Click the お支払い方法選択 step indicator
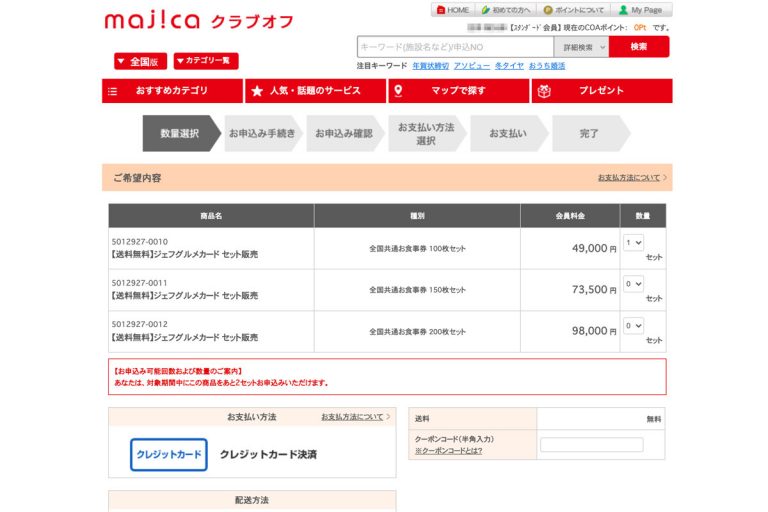The image size is (768, 512). (427, 133)
